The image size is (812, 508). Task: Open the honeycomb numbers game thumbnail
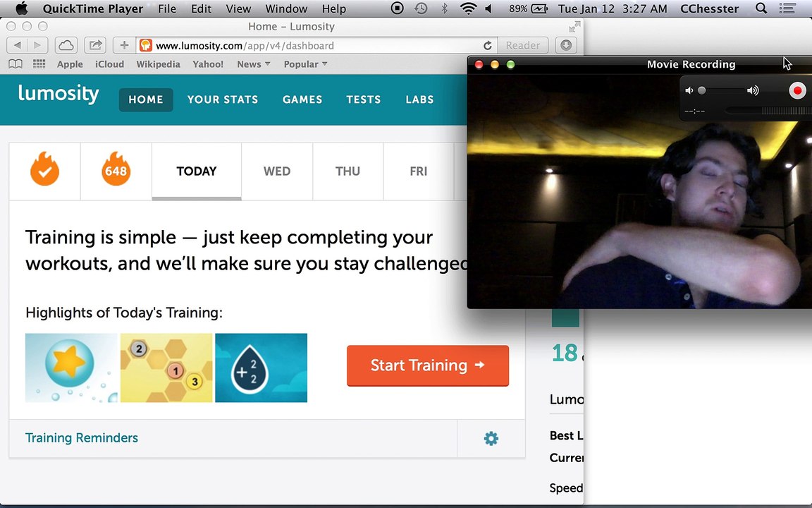(x=166, y=368)
